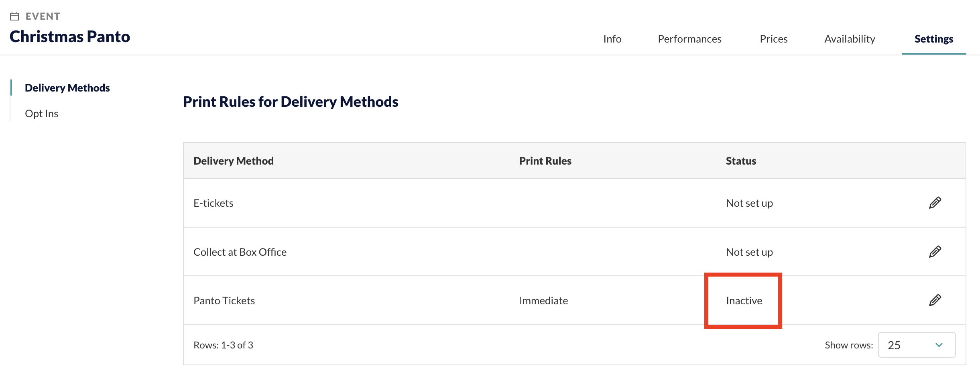Click the pencil icon for Panto Tickets

point(935,301)
